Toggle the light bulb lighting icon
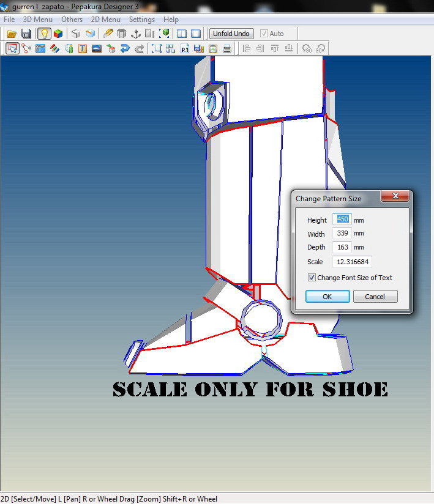The width and height of the screenshot is (434, 504). tap(44, 34)
